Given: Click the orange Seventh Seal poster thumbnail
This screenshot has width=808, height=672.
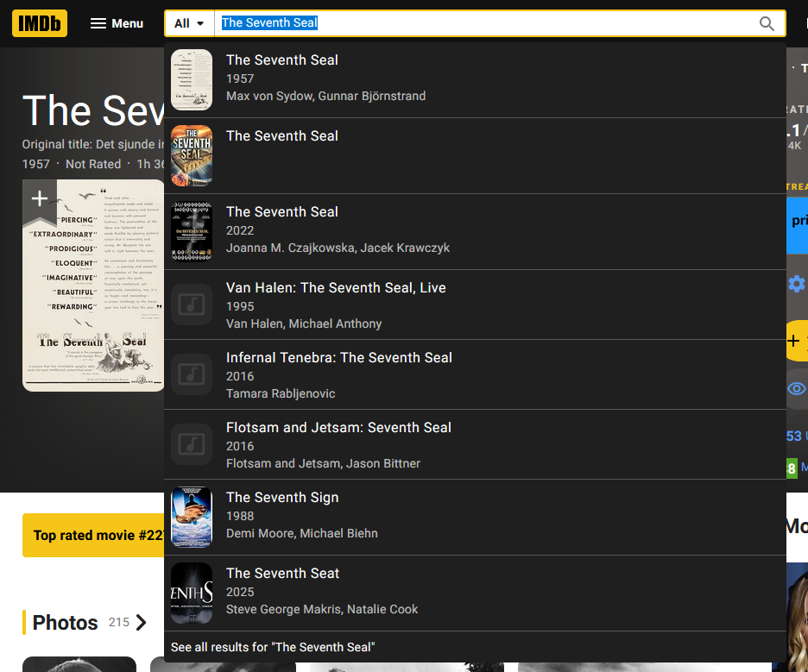Looking at the screenshot, I should click(192, 155).
